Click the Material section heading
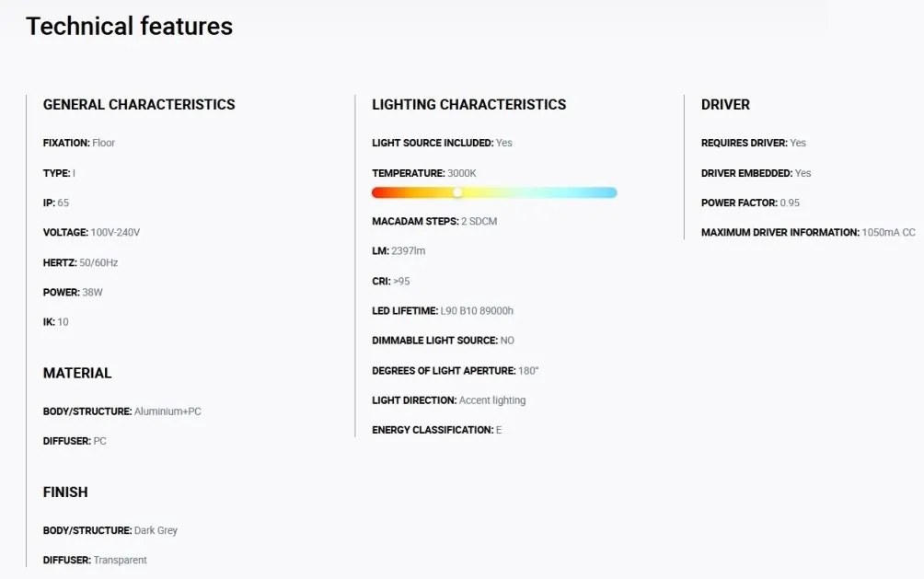 coord(77,373)
